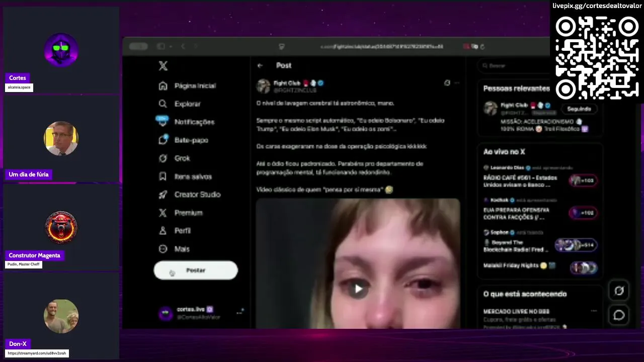Open the floating chat messages button

pyautogui.click(x=619, y=315)
